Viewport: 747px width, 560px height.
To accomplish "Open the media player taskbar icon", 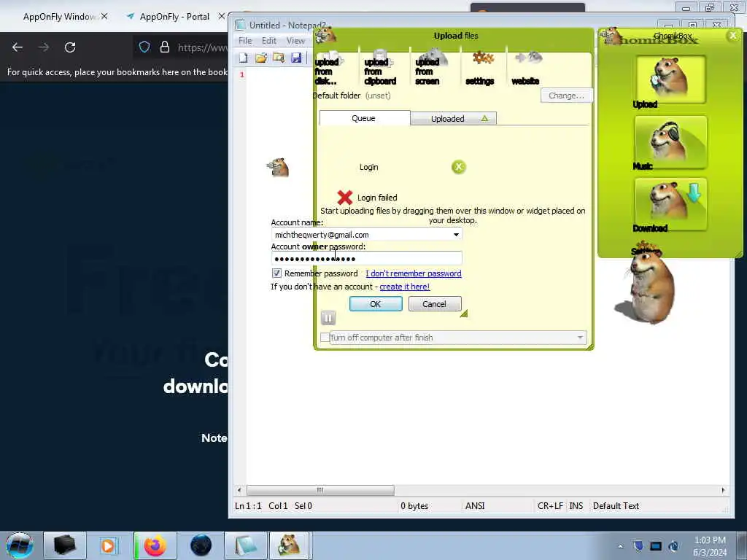I will point(108,545).
